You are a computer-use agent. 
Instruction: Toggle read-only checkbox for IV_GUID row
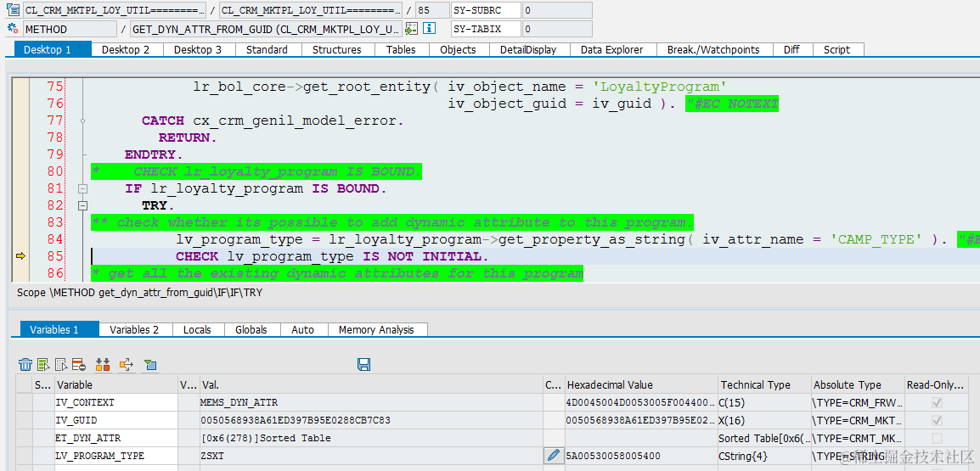[936, 420]
